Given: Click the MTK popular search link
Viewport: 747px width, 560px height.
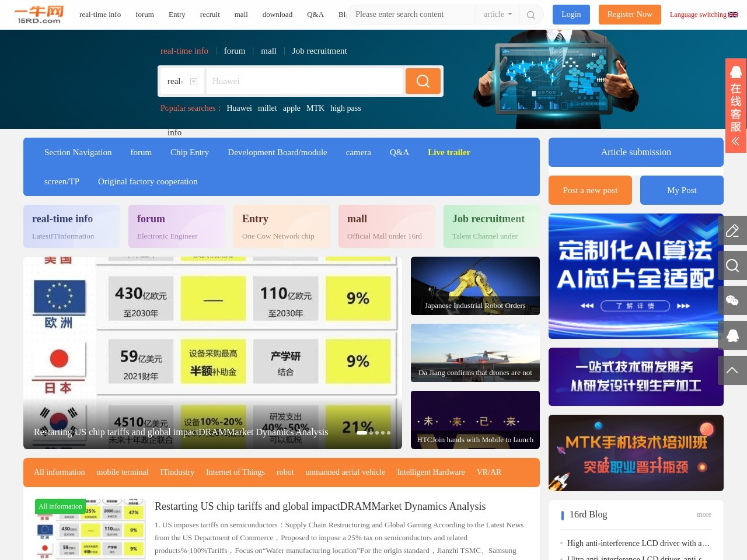Looking at the screenshot, I should pos(315,108).
